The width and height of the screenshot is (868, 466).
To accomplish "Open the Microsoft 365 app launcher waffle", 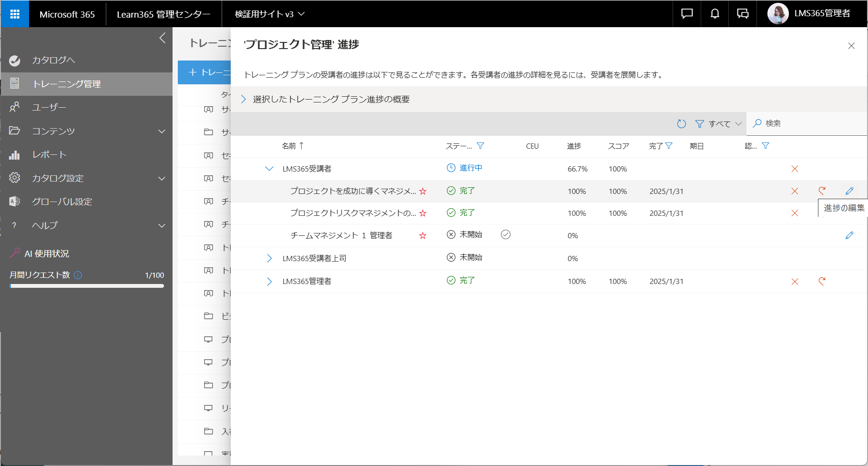I will point(15,14).
